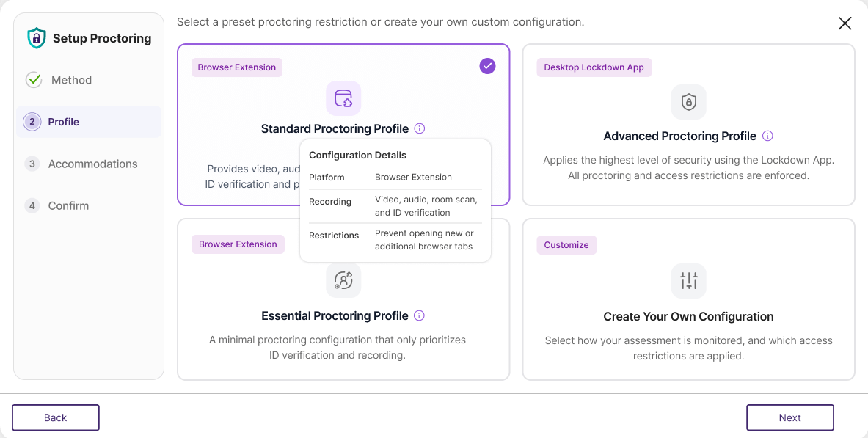Image resolution: width=868 pixels, height=438 pixels.
Task: Click the lockdown shield icon on Advanced Proctoring Profile
Action: [688, 102]
